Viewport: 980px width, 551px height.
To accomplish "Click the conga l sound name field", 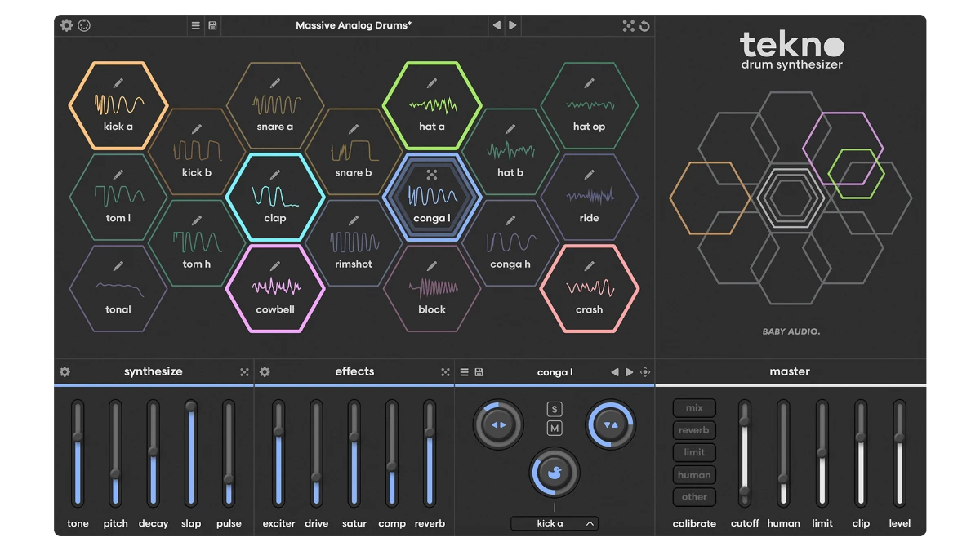I will pyautogui.click(x=555, y=372).
